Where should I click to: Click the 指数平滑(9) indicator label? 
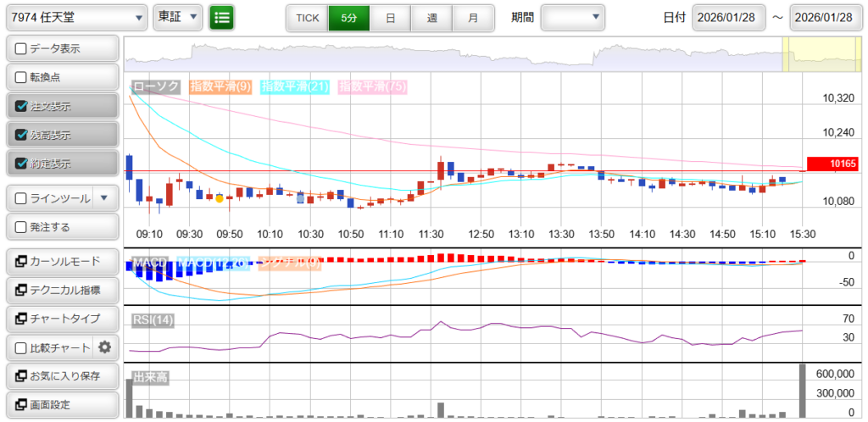[220, 86]
